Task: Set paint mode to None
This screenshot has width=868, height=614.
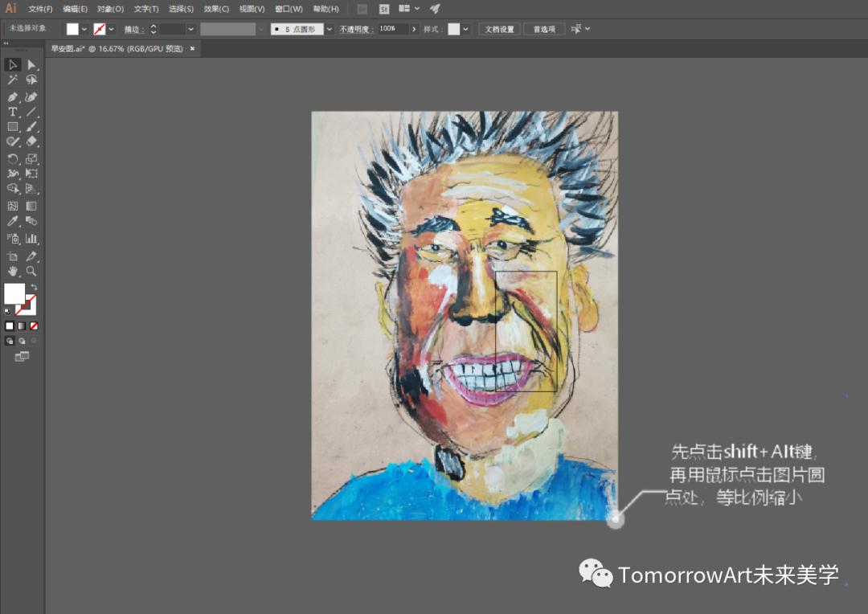Action: (x=34, y=326)
